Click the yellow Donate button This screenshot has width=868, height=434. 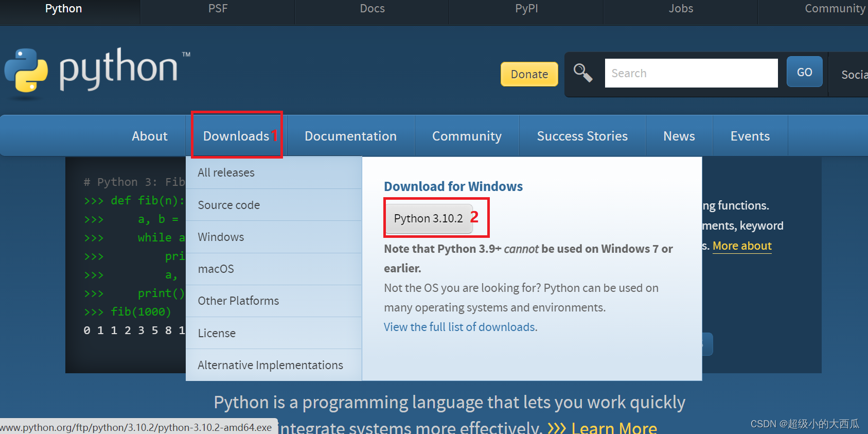(x=529, y=74)
